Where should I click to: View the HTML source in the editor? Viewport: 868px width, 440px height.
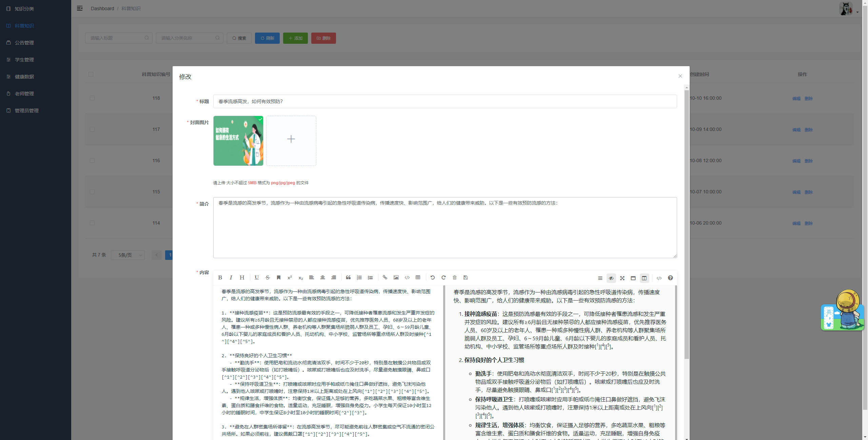659,278
